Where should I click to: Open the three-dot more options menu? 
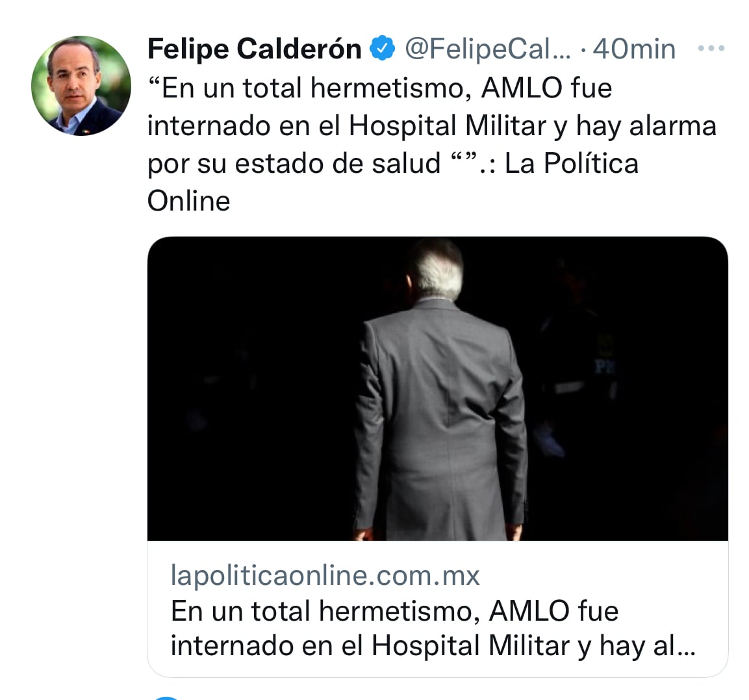tap(711, 48)
